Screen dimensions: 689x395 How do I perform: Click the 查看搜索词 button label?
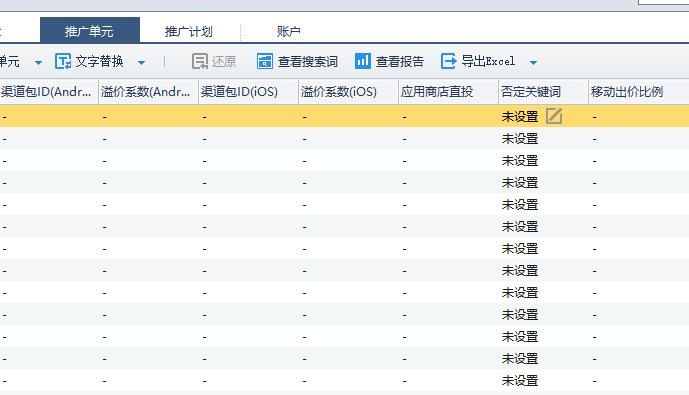308,62
